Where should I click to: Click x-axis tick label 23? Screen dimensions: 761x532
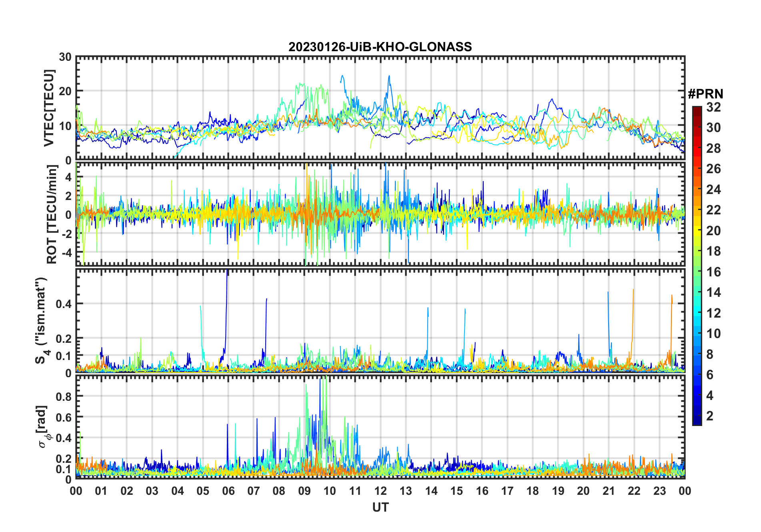(659, 491)
